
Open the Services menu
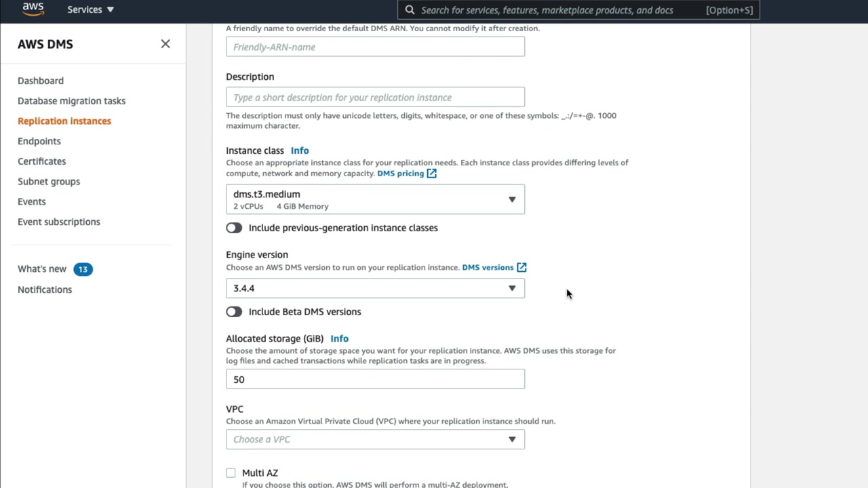click(90, 10)
